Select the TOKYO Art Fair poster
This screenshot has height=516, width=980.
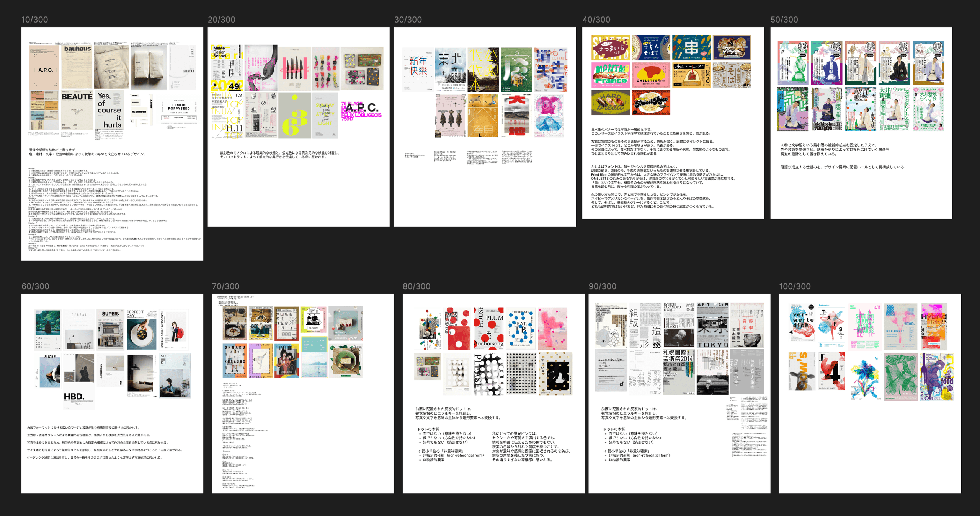(x=712, y=325)
